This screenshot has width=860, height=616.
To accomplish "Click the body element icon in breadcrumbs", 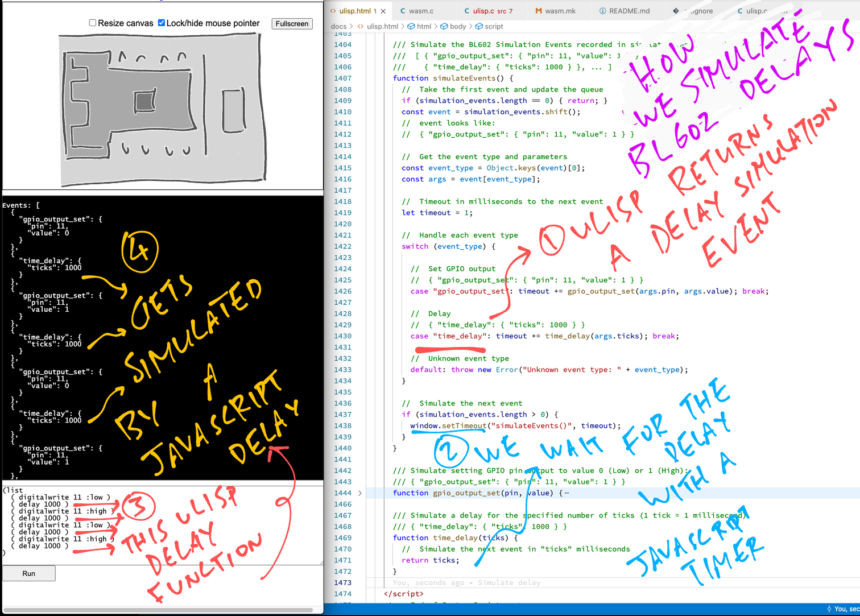I will point(444,26).
